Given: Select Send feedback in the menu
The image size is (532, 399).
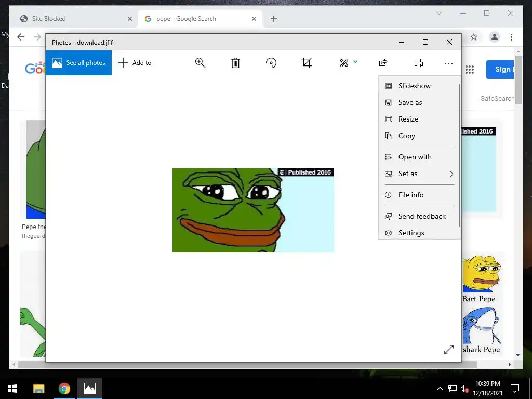Looking at the screenshot, I should tap(419, 217).
